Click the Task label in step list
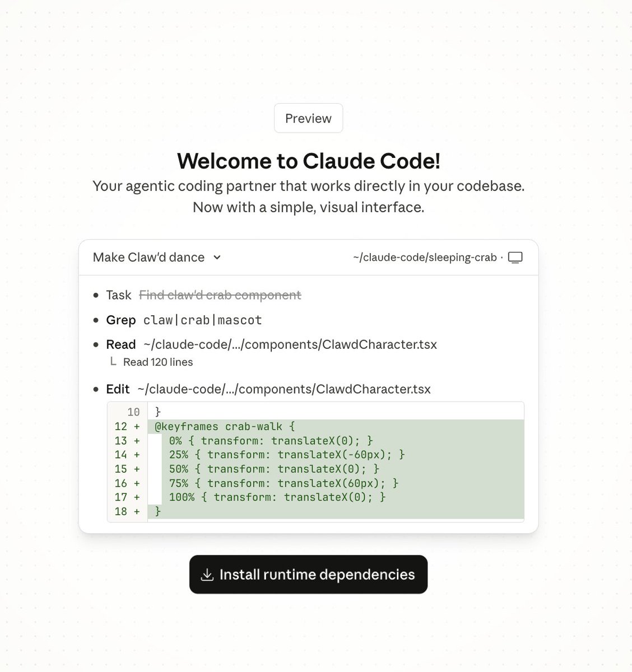The height and width of the screenshot is (672, 632). tap(119, 295)
